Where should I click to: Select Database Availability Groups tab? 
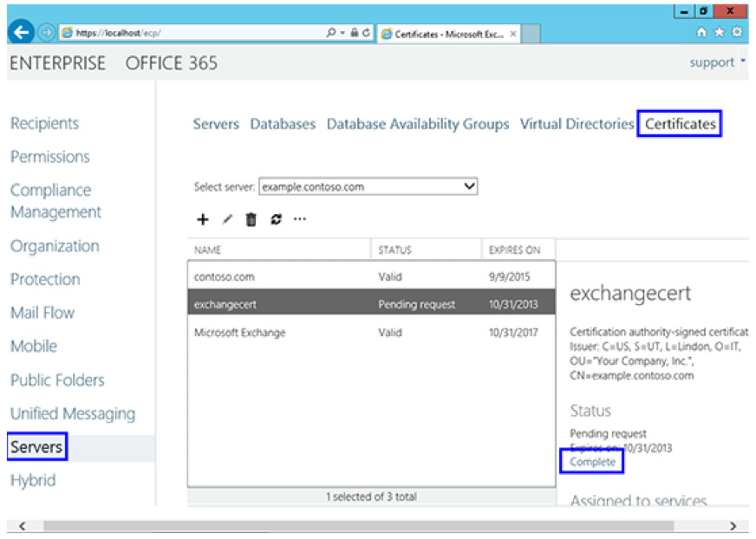[x=417, y=124]
